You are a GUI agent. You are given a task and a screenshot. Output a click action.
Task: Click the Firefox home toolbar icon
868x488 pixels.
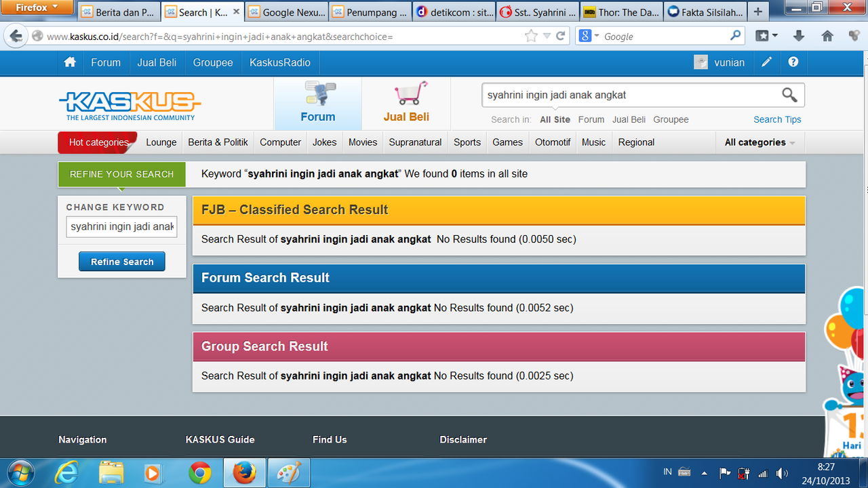point(827,37)
